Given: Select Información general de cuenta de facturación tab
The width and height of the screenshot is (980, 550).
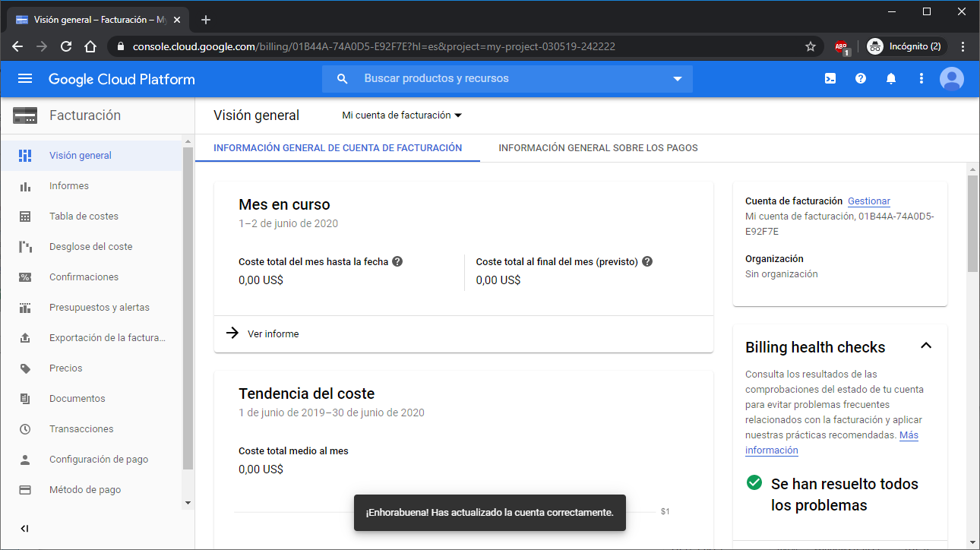Looking at the screenshot, I should pyautogui.click(x=337, y=148).
